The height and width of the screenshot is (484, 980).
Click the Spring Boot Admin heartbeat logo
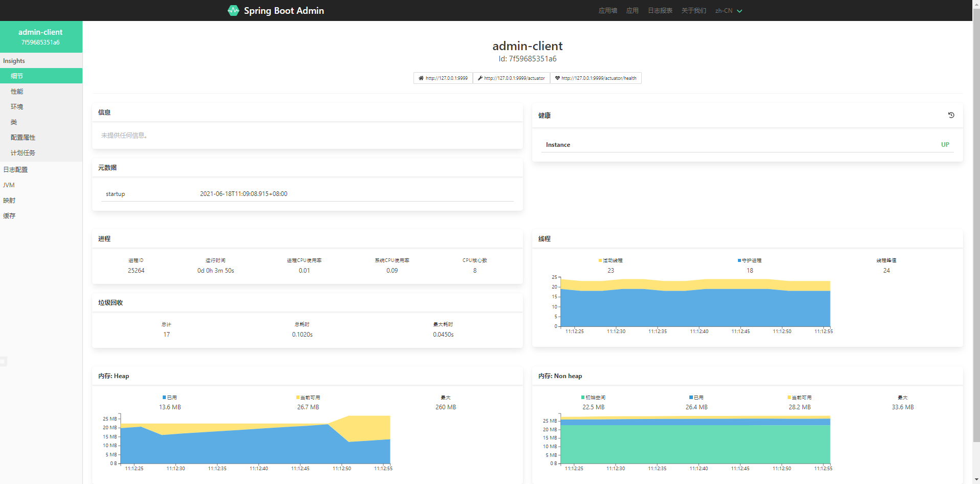coord(233,10)
